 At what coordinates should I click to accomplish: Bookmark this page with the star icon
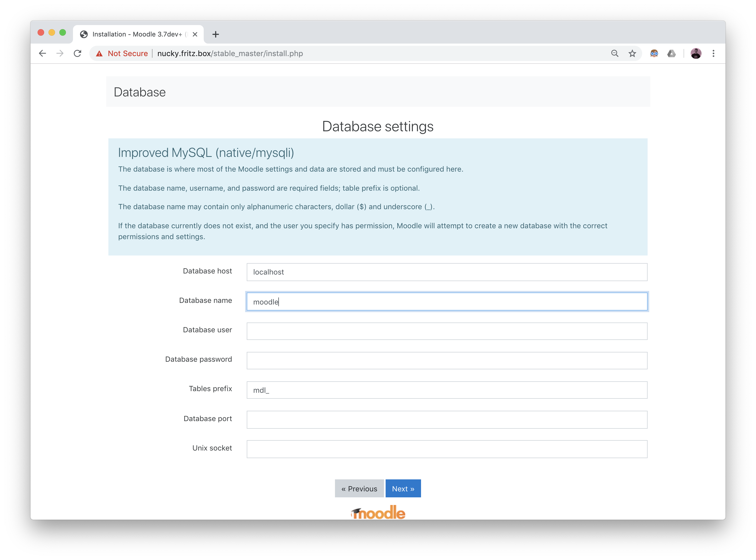tap(632, 53)
